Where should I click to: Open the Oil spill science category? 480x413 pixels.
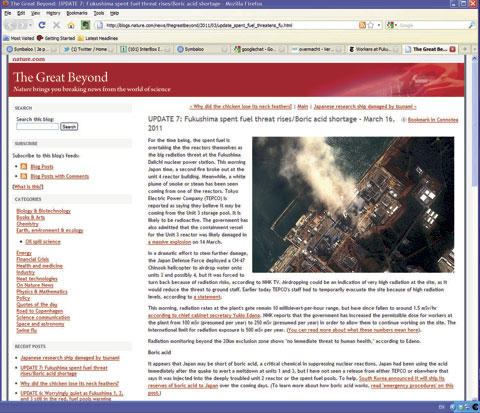tap(43, 242)
